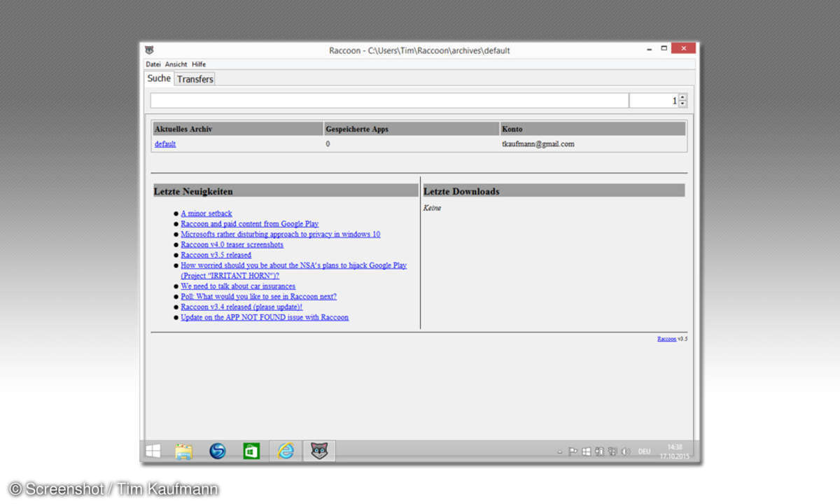Click the Raccoon link beside v3.5
Image resolution: width=840 pixels, height=504 pixels.
click(666, 339)
